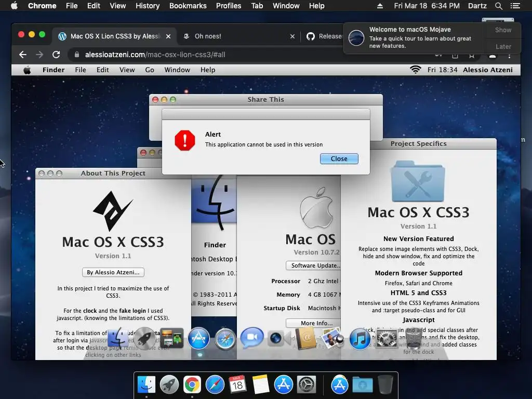Viewport: 532px width, 399px height.
Task: Click the tools folder icon in Project Specifics
Action: pos(418,181)
